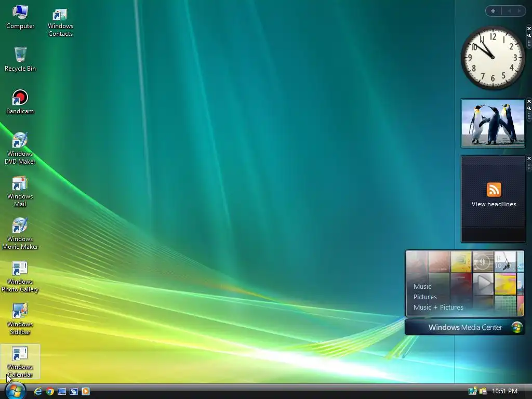Close the Feed Headlines gadget
532x399 pixels.
click(529, 158)
